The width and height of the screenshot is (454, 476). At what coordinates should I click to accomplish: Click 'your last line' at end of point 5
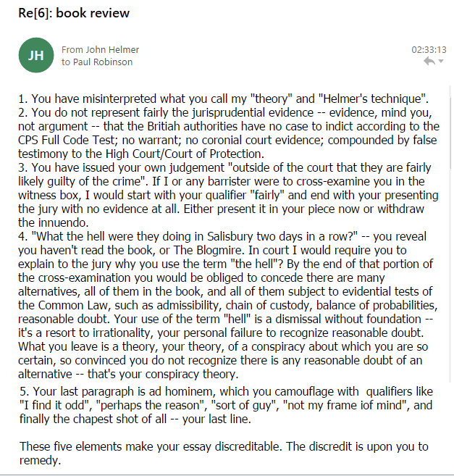(217, 419)
